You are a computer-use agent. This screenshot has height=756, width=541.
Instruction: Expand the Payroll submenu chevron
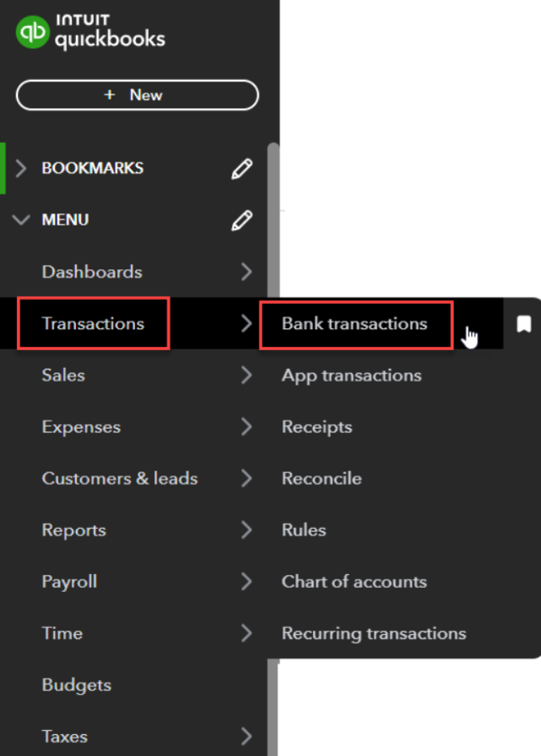(247, 581)
